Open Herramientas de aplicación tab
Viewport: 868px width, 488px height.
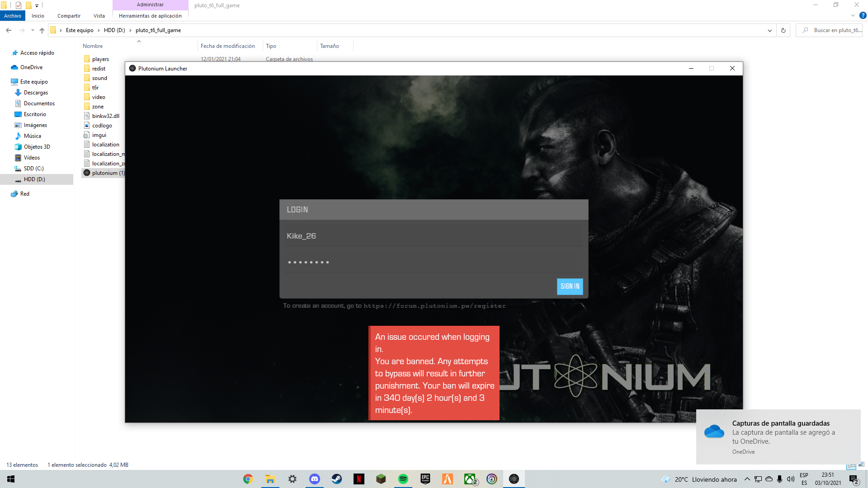pos(150,16)
